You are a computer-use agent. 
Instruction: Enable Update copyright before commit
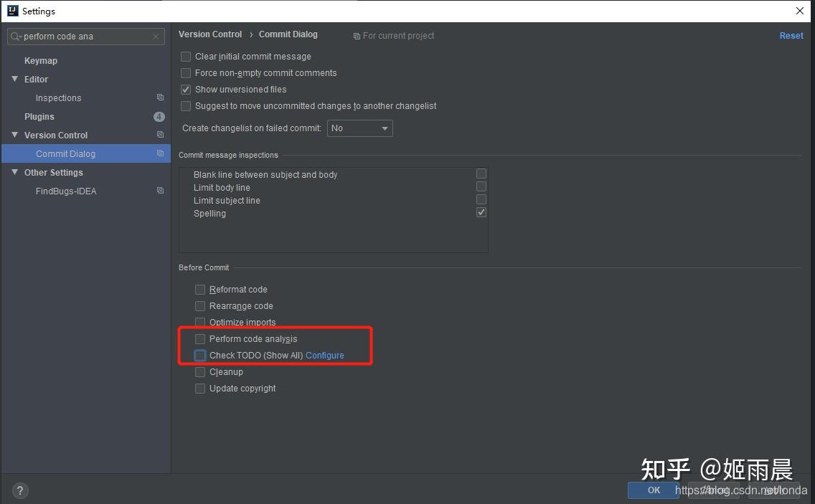point(200,389)
